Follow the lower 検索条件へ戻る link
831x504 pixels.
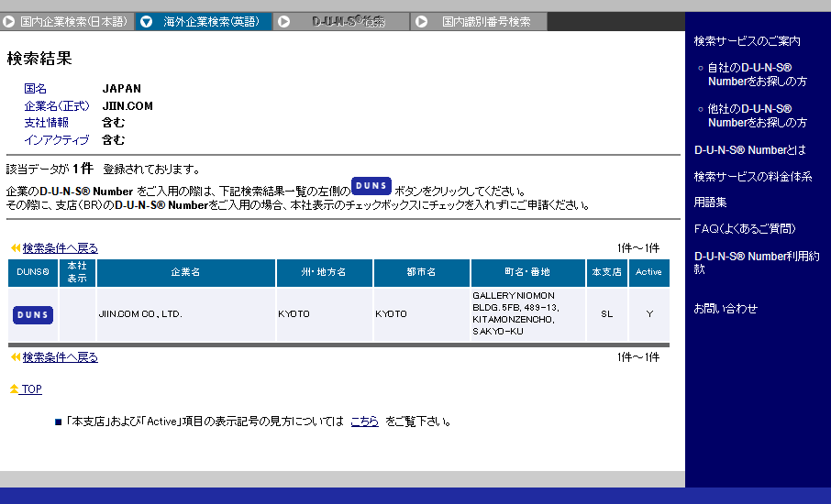click(x=60, y=357)
